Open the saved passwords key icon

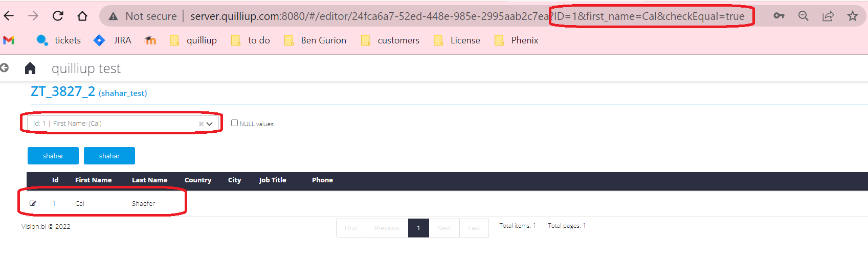click(779, 16)
